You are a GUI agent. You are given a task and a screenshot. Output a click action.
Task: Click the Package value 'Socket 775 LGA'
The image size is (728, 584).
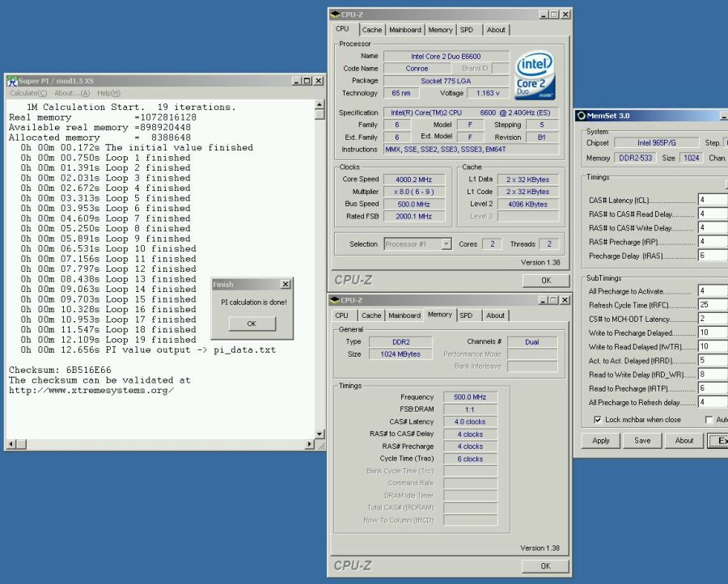coord(446,81)
